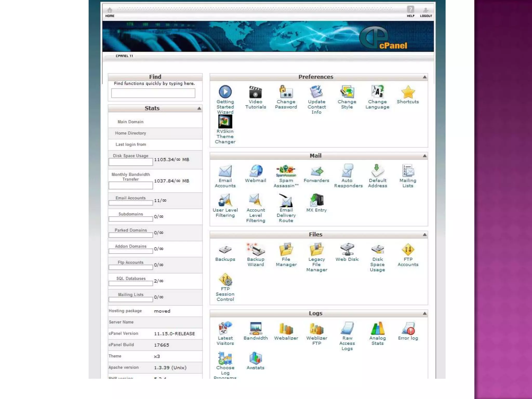
Task: Open the Change Password icon
Action: pyautogui.click(x=286, y=92)
